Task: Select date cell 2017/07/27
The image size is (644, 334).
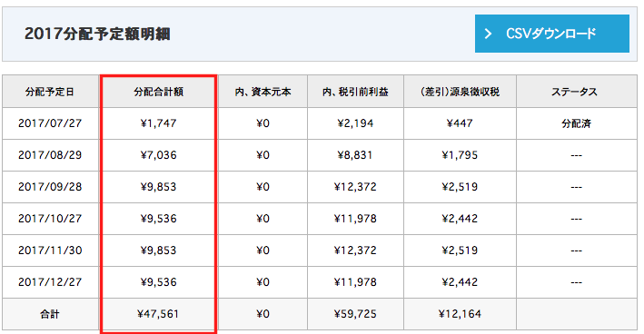Action: (x=50, y=123)
